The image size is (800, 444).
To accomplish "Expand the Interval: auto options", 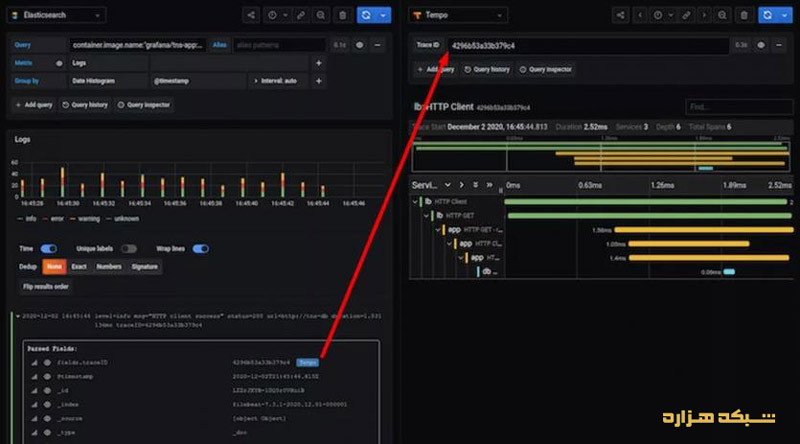I will point(276,81).
